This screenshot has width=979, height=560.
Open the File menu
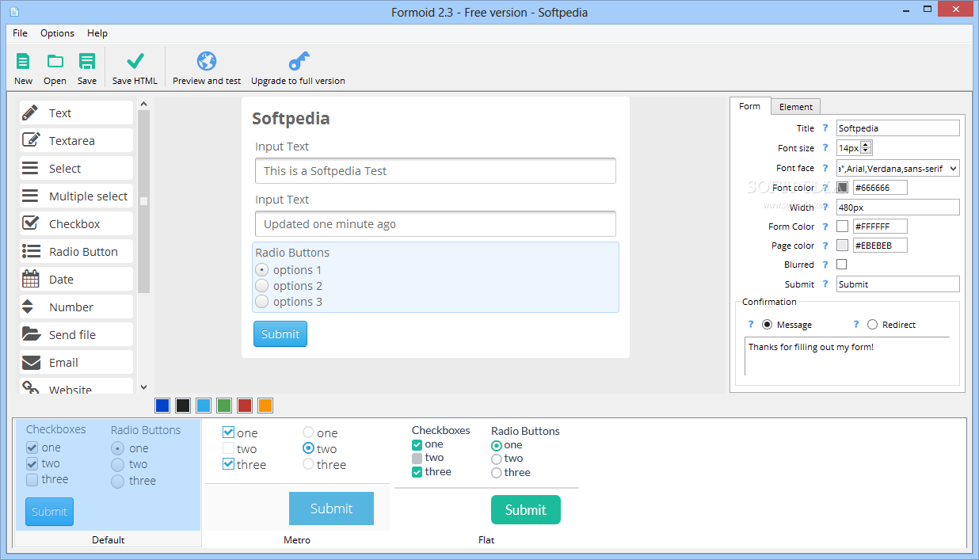20,33
